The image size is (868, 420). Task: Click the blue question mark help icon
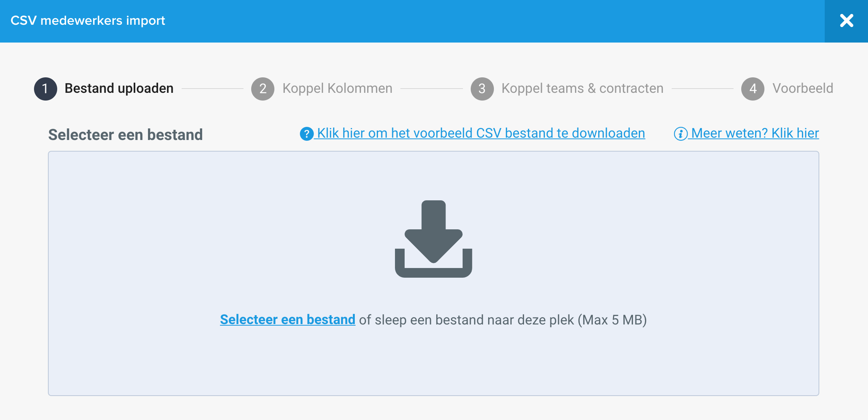306,134
